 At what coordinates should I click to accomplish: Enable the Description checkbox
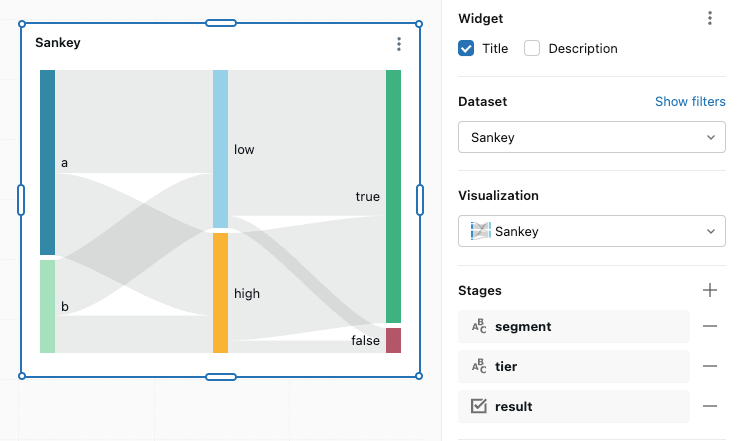coord(532,48)
